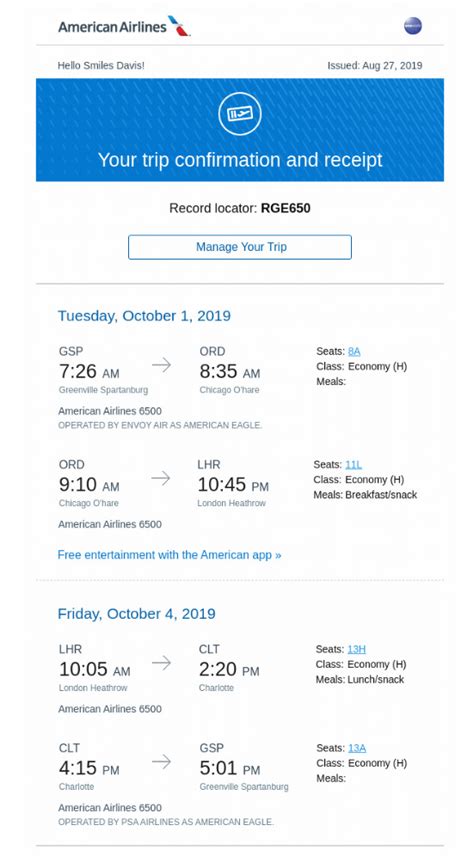Open seat 8A link
The width and height of the screenshot is (474, 856).
(x=354, y=352)
